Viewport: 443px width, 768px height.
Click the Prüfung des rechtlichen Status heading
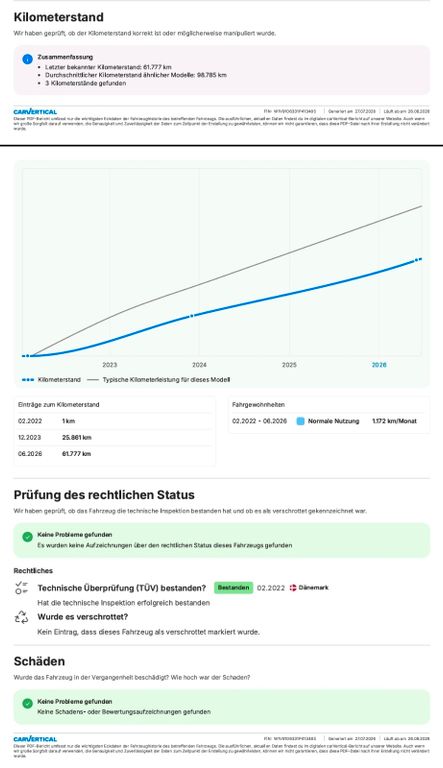click(x=104, y=495)
